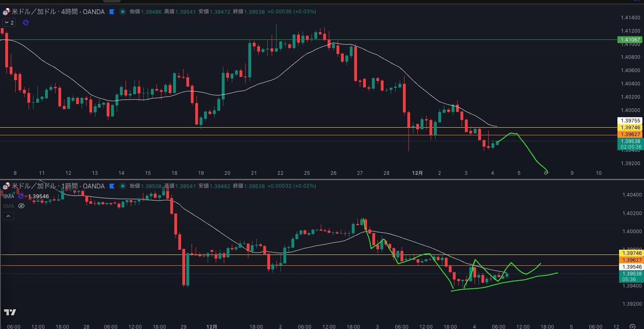Click the TradingView logo in lower chart
Screen dimensions: 644x329
tap(10, 312)
